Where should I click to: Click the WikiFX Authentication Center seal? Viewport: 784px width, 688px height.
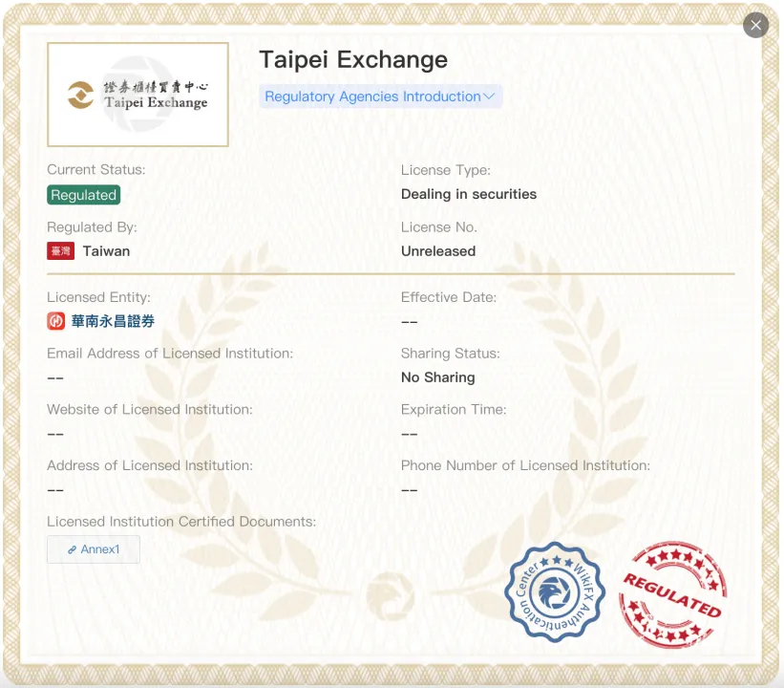pos(555,592)
